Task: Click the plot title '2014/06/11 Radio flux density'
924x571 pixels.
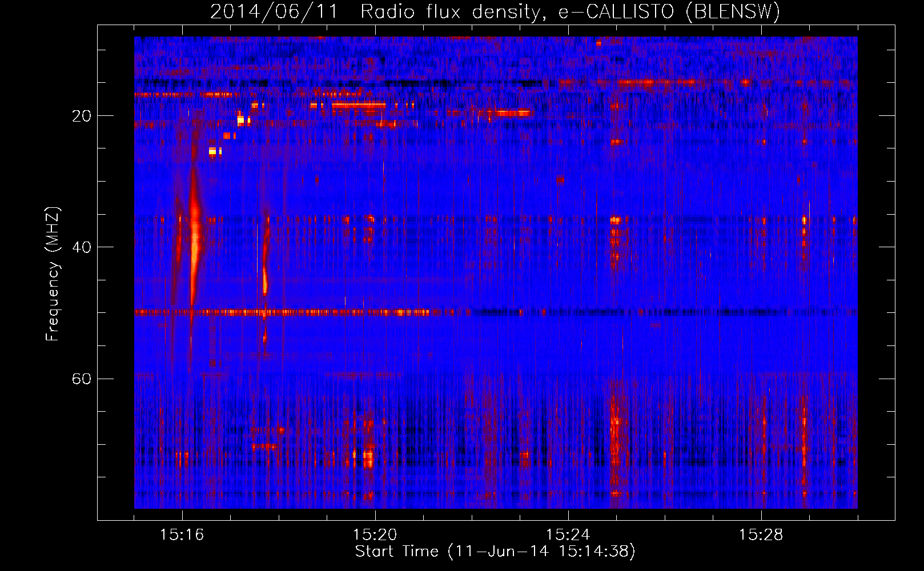Action: click(x=495, y=11)
